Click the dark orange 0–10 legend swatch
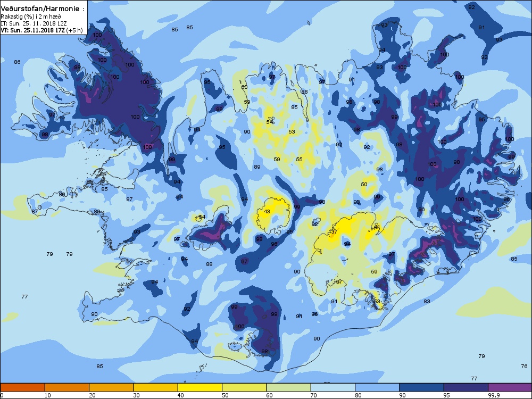 22,387
